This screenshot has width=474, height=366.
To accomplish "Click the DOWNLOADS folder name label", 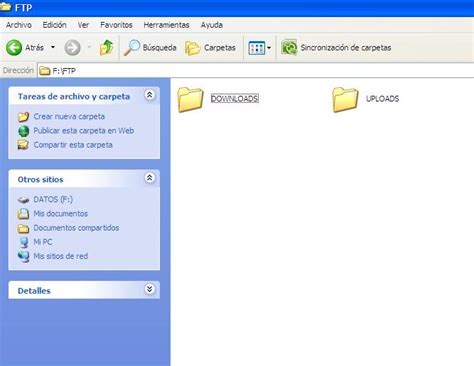I will (235, 99).
